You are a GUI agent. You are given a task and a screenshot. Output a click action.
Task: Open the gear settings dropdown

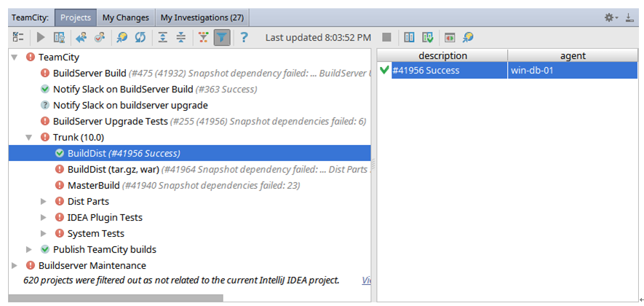[x=611, y=17]
